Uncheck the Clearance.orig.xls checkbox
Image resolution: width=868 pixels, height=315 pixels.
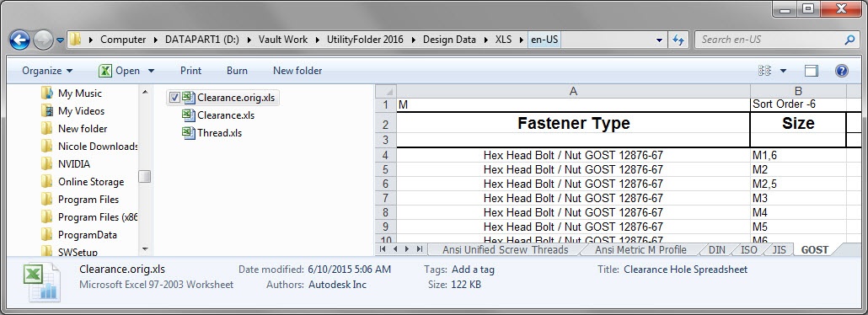coord(174,98)
